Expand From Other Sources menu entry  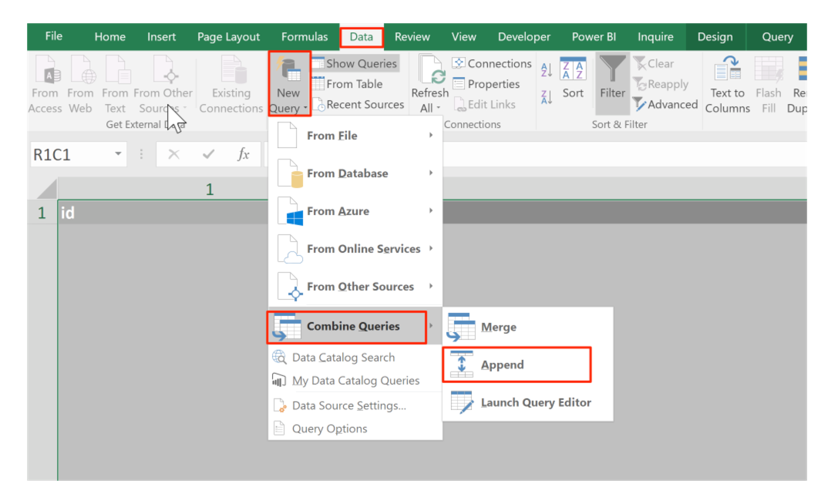pos(355,287)
